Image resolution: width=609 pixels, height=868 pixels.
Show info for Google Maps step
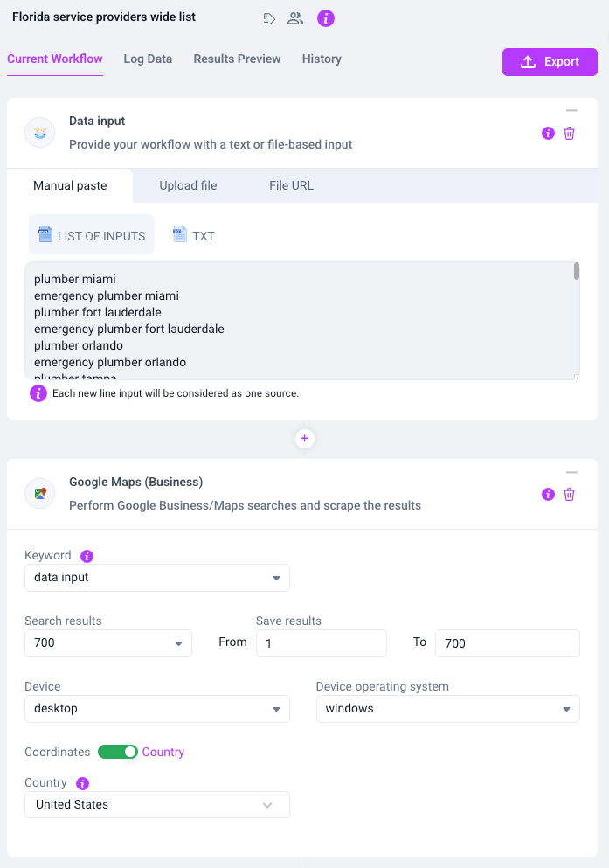[x=548, y=495]
